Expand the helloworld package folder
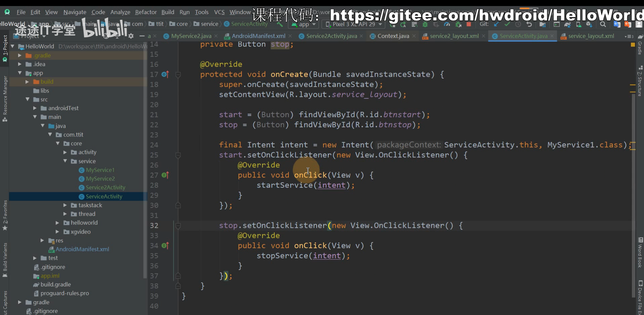 point(58,223)
